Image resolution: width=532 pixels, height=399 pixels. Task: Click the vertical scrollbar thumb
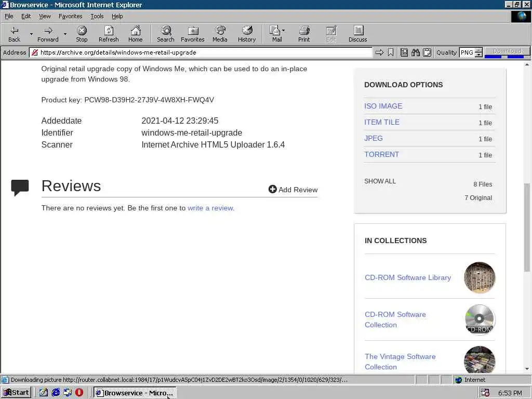click(527, 228)
